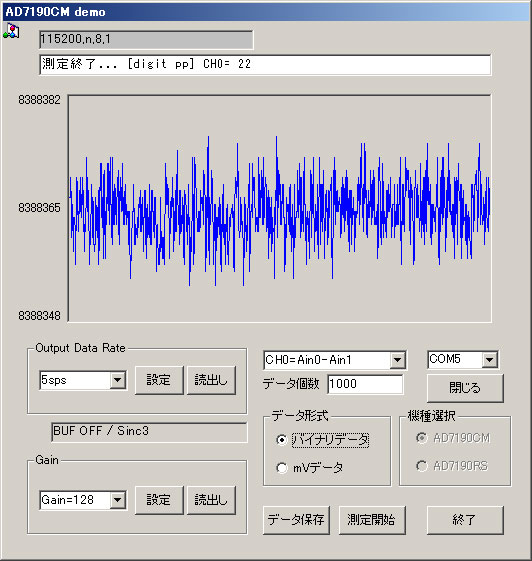This screenshot has height=561, width=532.
Task: Open the Gain=128 dropdown
Action: pyautogui.click(x=118, y=500)
